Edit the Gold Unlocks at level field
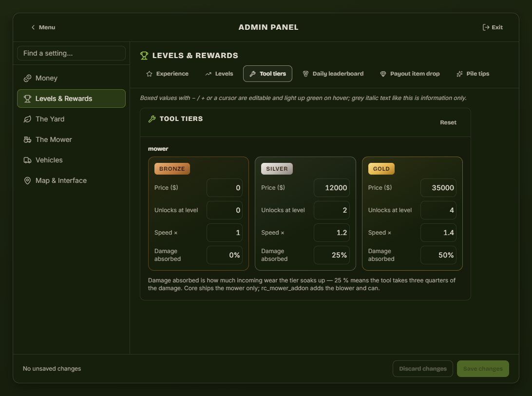 438,210
